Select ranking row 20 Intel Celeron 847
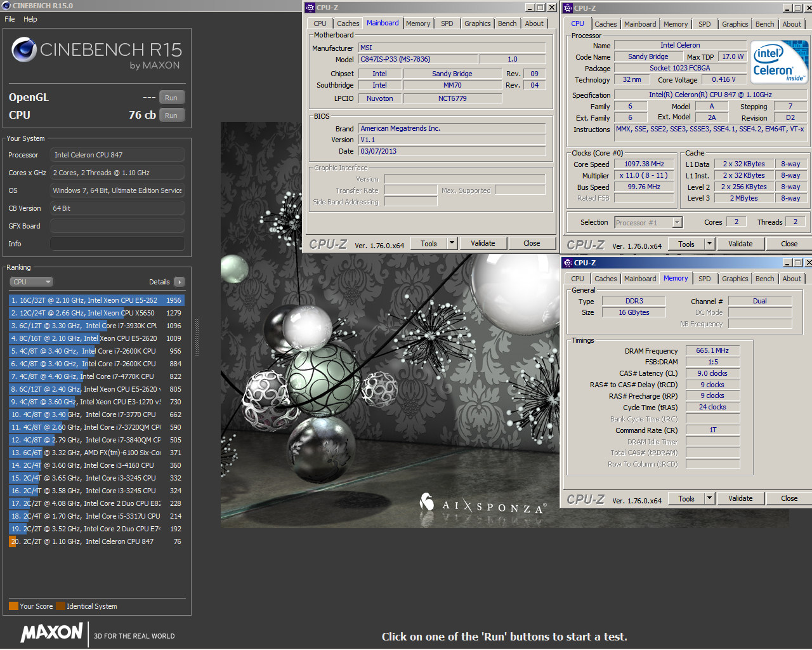 [x=96, y=541]
